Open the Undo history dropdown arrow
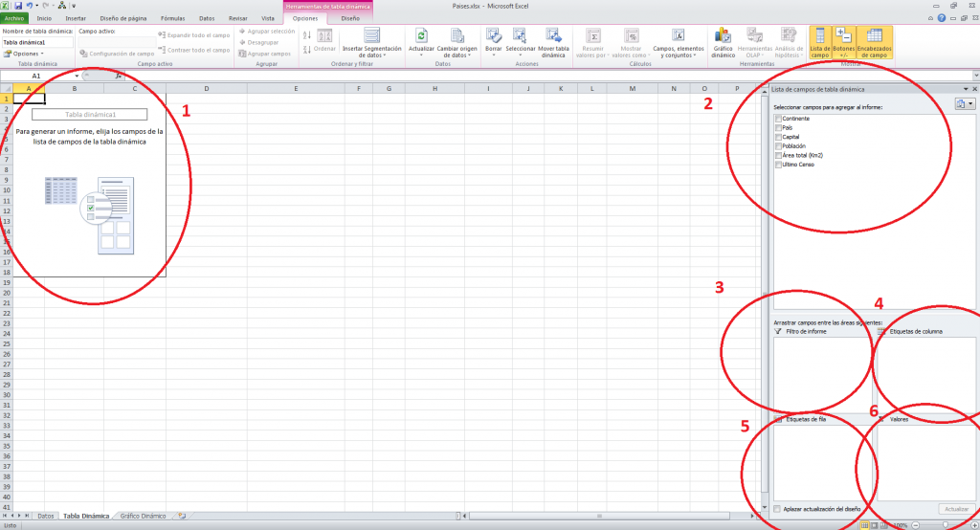Viewport: 980px width, 530px height. tap(36, 6)
